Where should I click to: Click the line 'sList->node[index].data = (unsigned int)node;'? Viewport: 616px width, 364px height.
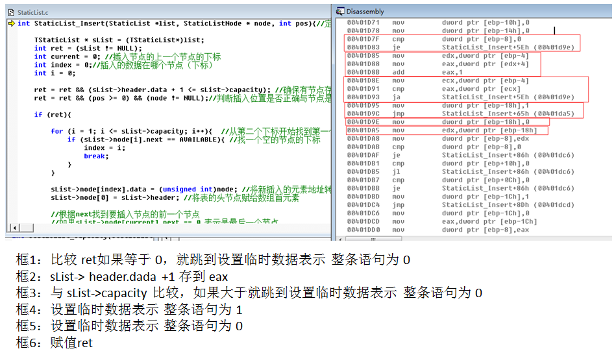[x=191, y=189]
